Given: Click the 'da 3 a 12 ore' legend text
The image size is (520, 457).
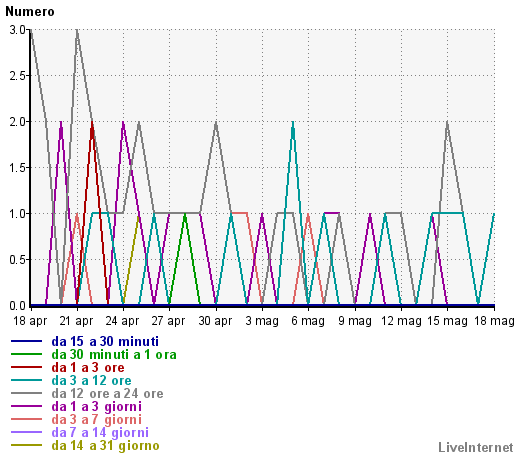Looking at the screenshot, I should point(91,380).
